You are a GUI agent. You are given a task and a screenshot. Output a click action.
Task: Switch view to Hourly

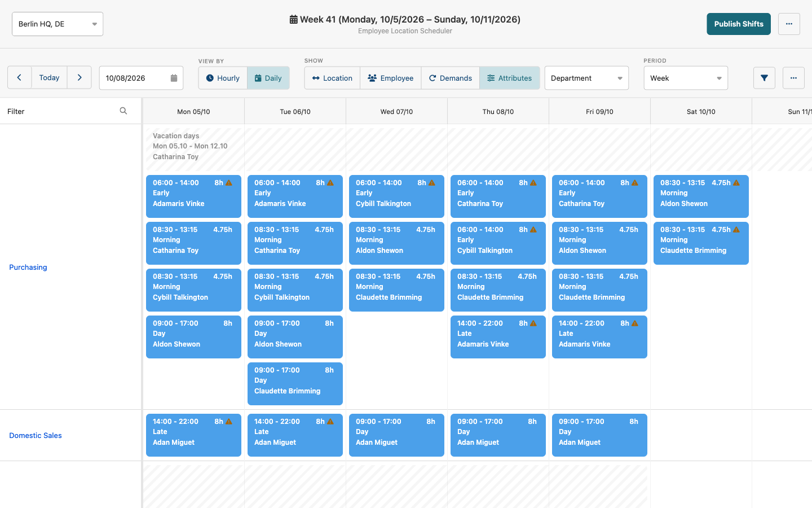tap(223, 78)
